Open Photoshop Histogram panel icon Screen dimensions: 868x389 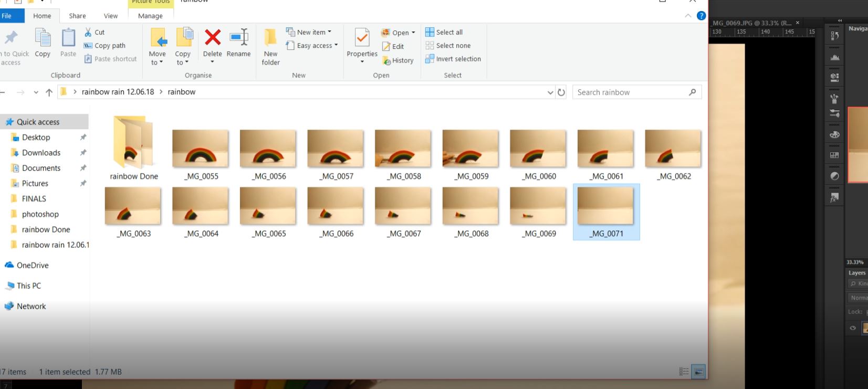834,57
